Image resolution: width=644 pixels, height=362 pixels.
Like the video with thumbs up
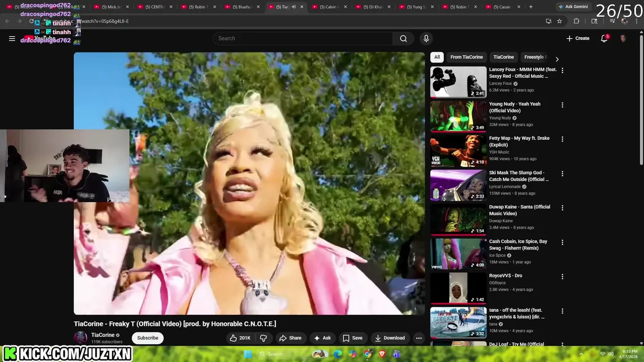point(240,338)
